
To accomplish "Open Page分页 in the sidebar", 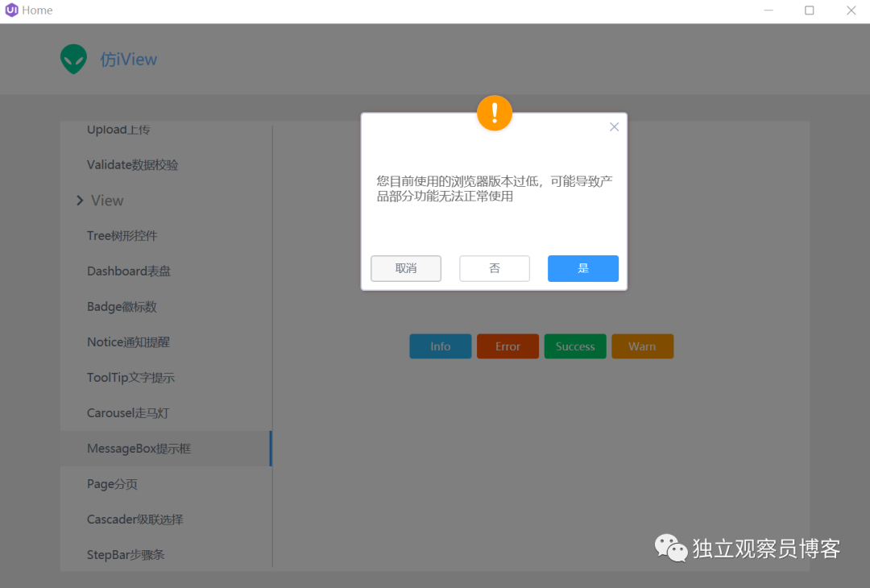I will (166, 484).
